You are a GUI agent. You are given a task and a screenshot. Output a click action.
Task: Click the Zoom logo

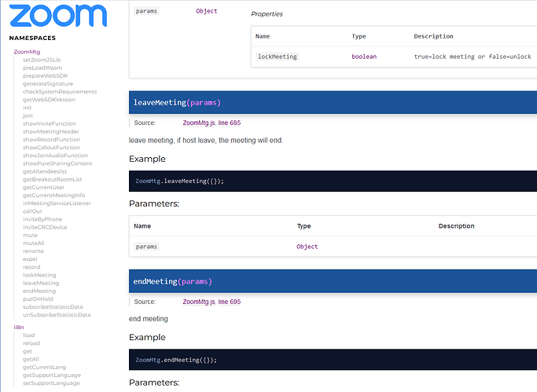58,16
